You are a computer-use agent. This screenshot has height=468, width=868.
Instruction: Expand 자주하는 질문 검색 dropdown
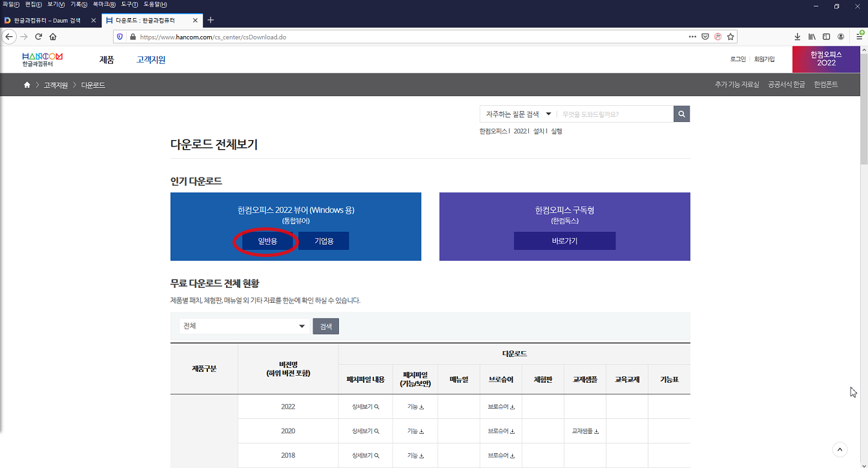519,114
